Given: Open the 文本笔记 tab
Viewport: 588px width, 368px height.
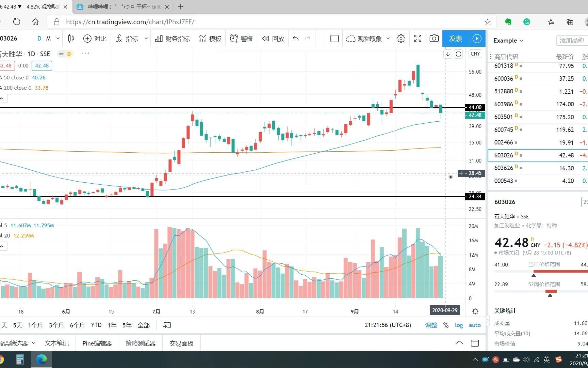Looking at the screenshot, I should point(56,343).
